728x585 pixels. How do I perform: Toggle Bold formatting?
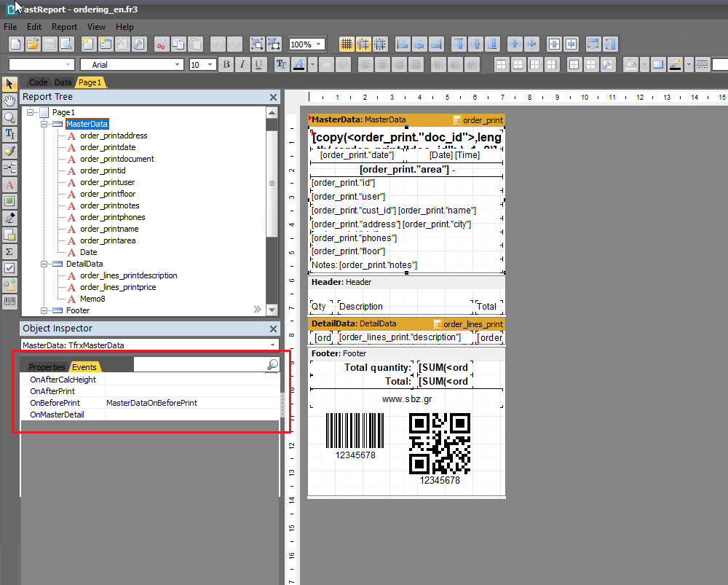(226, 65)
